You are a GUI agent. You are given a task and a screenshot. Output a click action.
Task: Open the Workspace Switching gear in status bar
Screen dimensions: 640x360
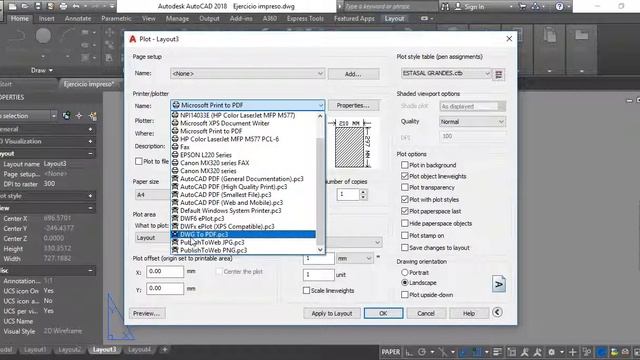[x=551, y=352]
